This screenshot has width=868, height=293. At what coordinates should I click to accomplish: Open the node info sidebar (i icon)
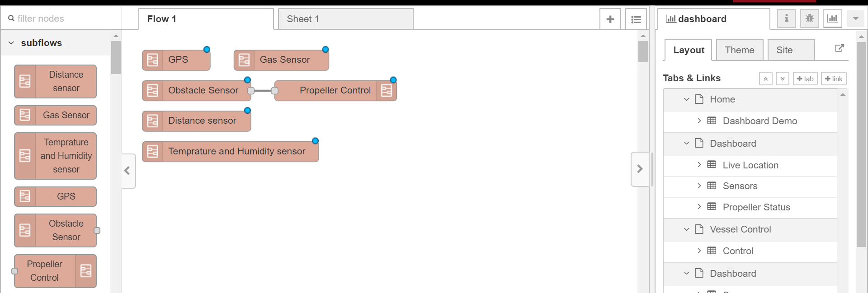pyautogui.click(x=787, y=19)
